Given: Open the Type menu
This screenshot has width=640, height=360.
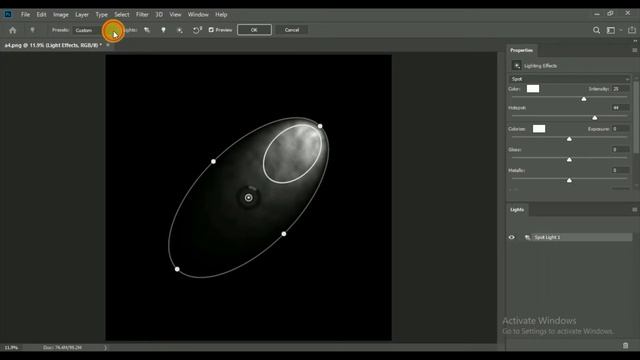Looking at the screenshot, I should point(101,14).
